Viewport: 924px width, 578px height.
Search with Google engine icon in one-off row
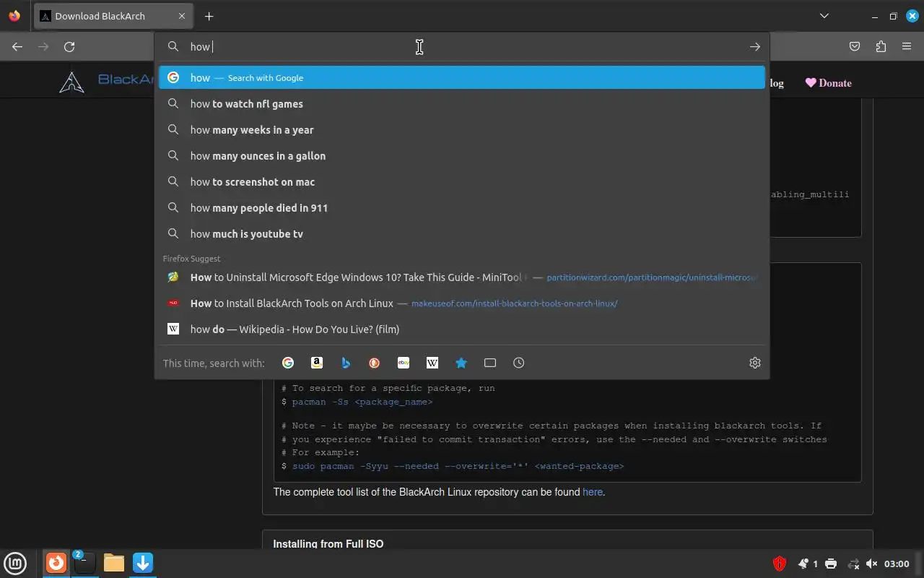(288, 363)
